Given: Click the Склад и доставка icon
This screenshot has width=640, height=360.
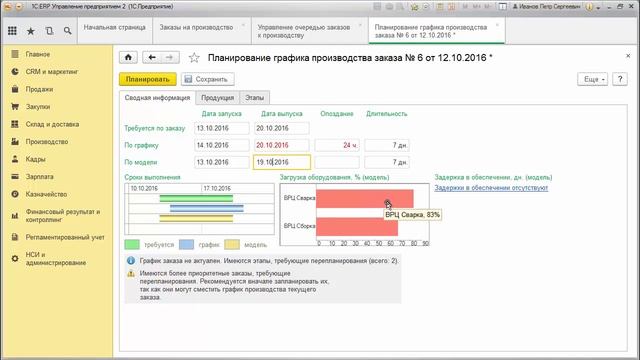Looking at the screenshot, I should (15, 124).
